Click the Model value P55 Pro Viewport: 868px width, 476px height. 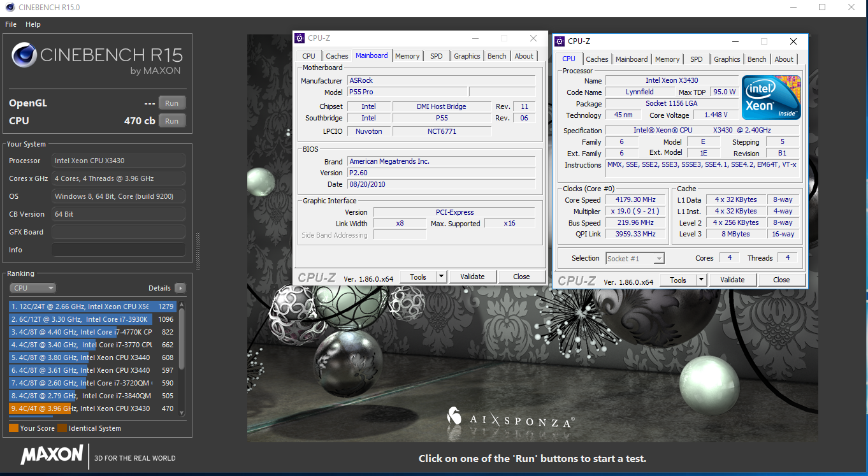[407, 92]
